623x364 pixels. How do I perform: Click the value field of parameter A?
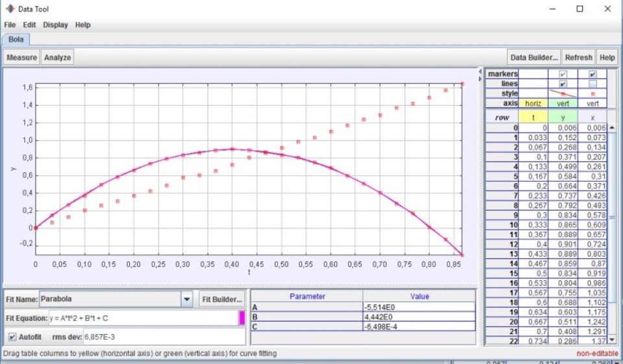(x=419, y=307)
